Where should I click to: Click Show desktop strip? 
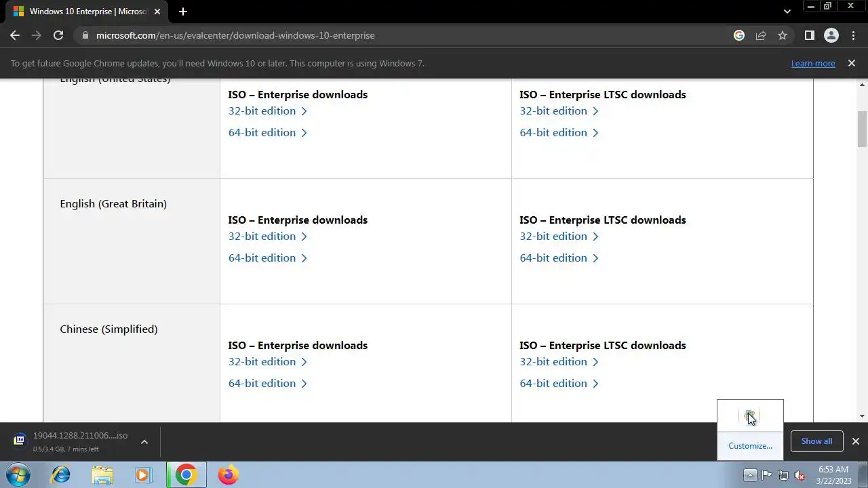[x=863, y=474]
